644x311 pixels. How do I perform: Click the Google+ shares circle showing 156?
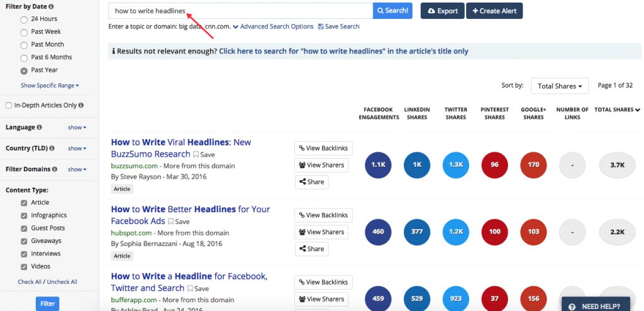tap(533, 298)
